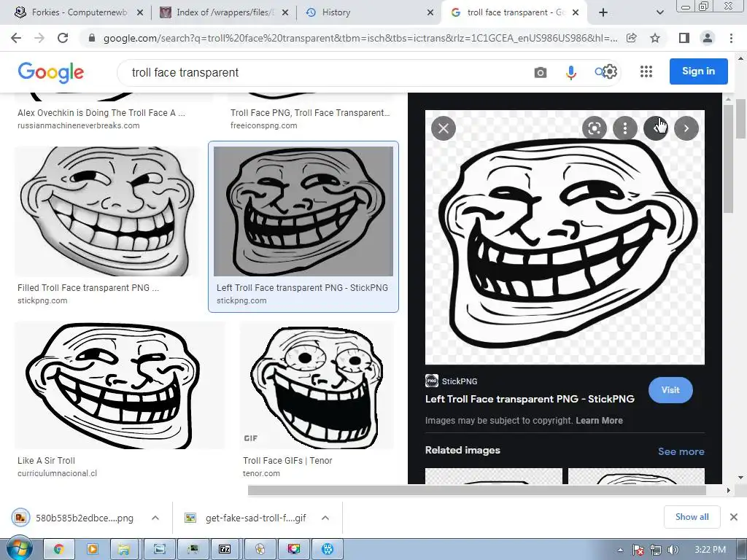Go to previous image in preview
The image size is (747, 560).
(656, 128)
